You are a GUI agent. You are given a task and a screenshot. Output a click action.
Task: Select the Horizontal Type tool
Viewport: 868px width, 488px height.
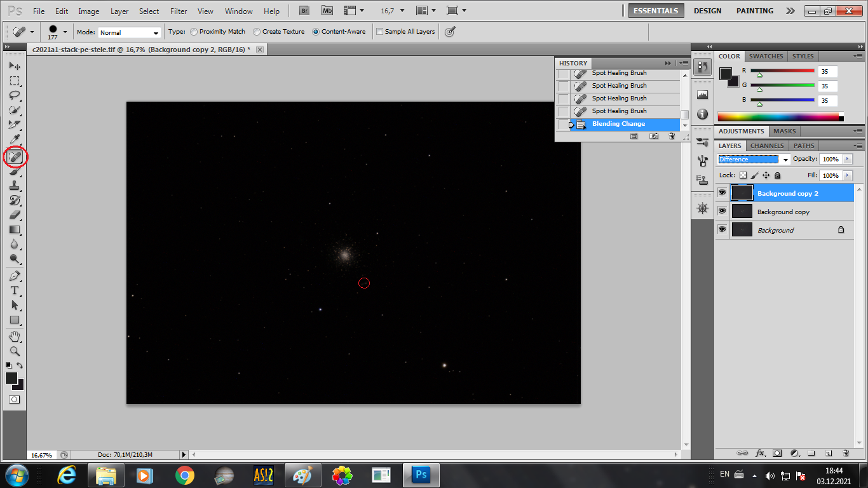[x=14, y=290]
